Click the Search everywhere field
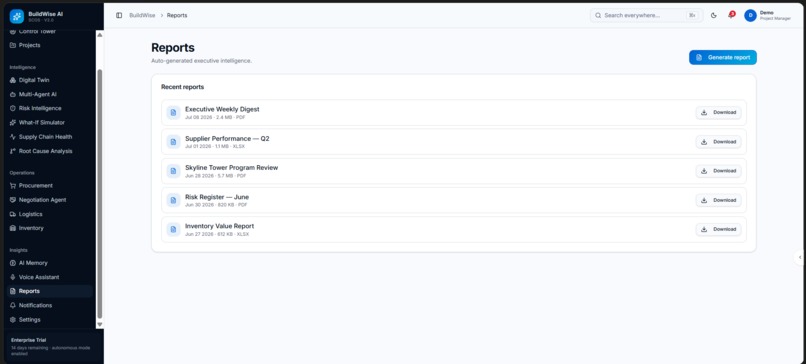 (x=646, y=15)
